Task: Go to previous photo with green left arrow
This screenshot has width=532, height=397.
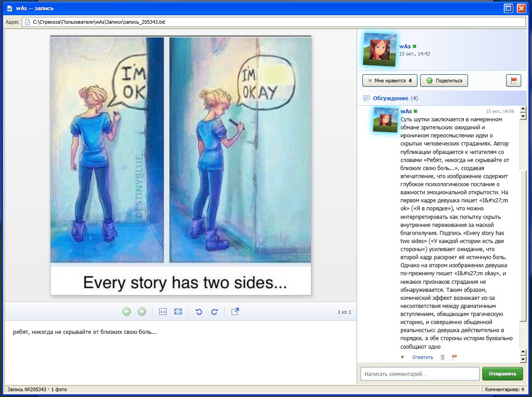Action: coord(127,312)
